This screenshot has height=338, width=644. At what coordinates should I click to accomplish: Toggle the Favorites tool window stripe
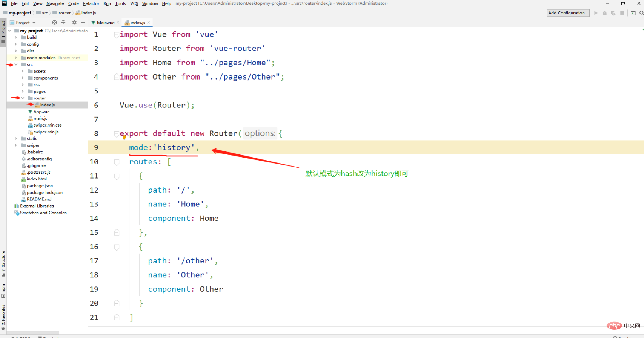[3, 317]
